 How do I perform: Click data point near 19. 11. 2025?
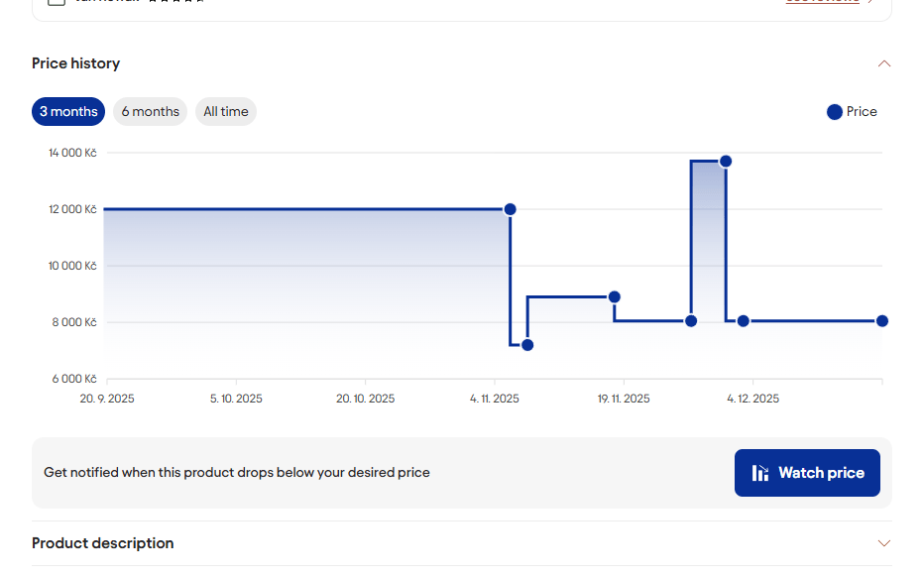click(615, 296)
